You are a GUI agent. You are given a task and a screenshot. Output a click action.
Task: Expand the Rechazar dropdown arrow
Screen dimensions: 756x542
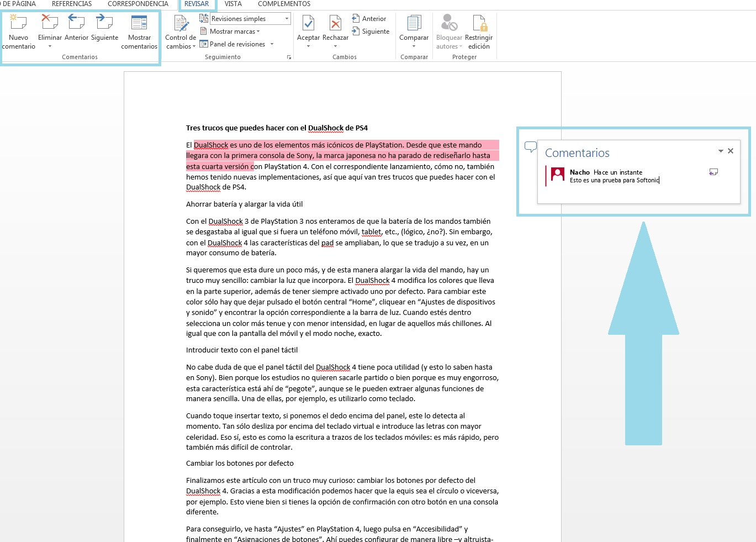(335, 47)
